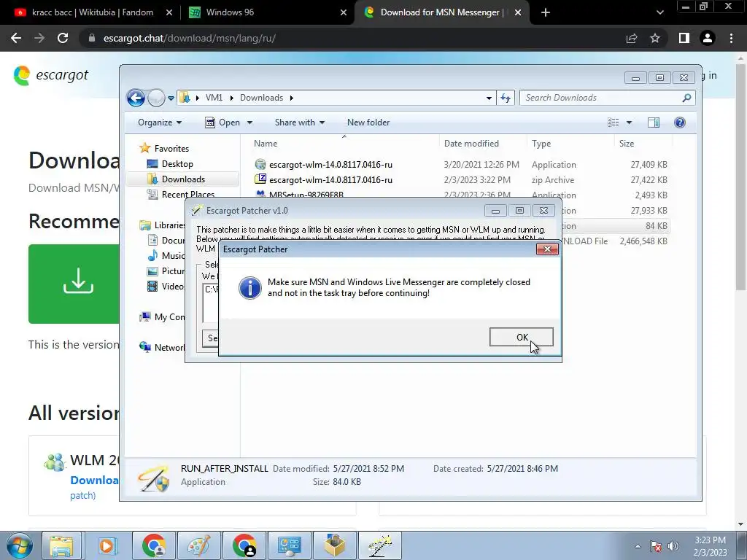Click the Open toolbar button in Explorer
Screen dimensions: 747x560
click(222, 122)
